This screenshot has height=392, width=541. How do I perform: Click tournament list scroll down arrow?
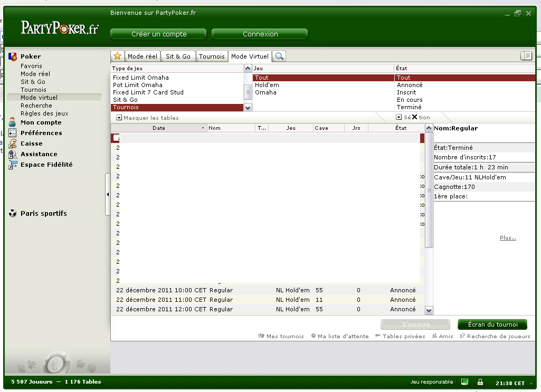[x=429, y=310]
